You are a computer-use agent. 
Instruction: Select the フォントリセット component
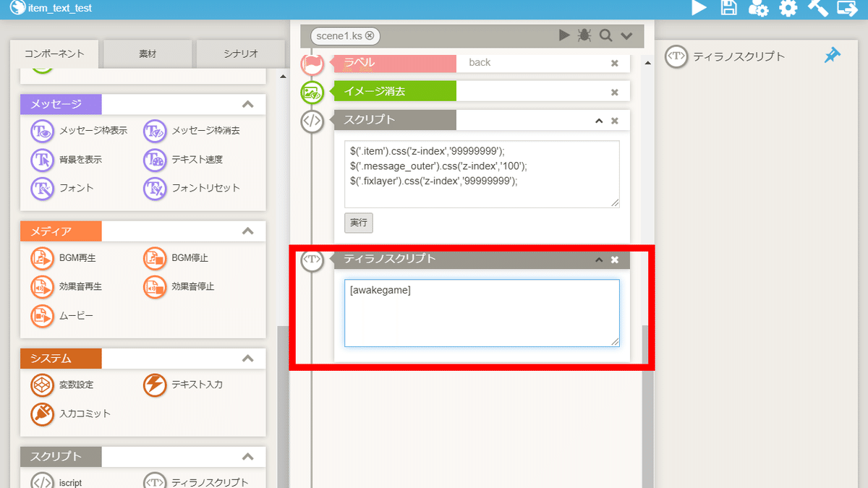192,188
